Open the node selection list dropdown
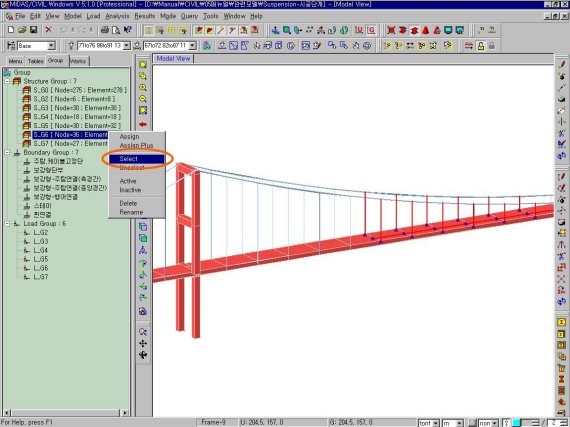Image resolution: width=570 pixels, height=427 pixels. coord(127,46)
